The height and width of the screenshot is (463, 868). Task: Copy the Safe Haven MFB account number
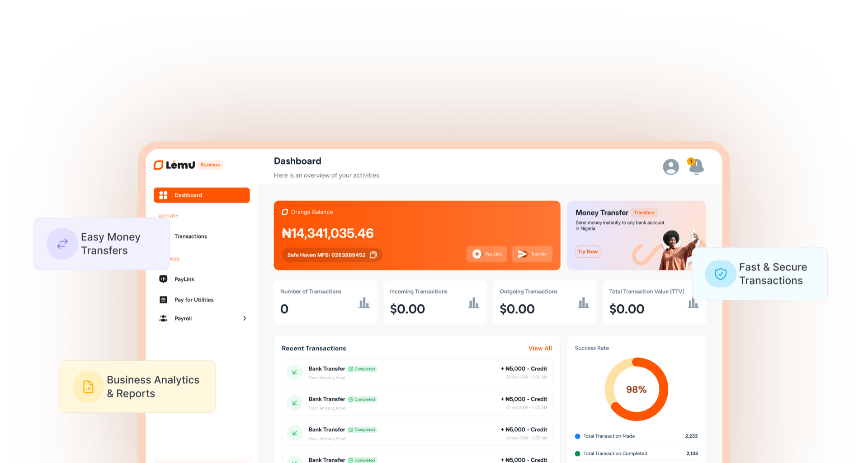click(x=373, y=255)
